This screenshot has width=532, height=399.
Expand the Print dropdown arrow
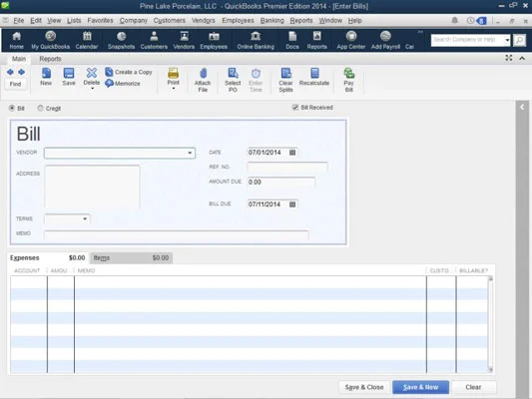point(174,89)
